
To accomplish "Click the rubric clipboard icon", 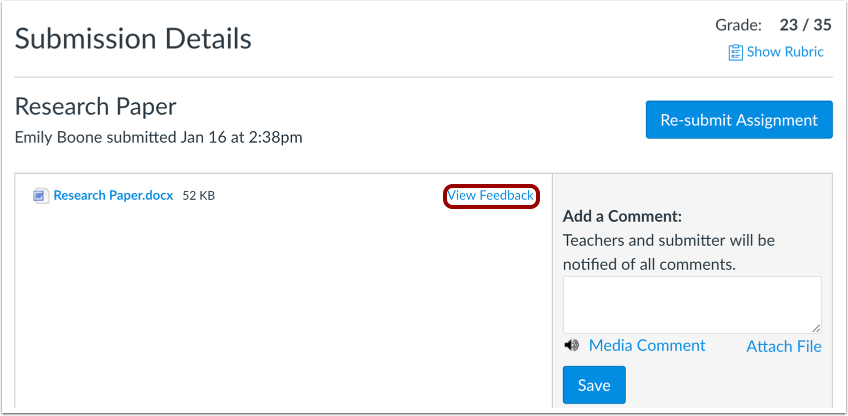I will tap(736, 52).
